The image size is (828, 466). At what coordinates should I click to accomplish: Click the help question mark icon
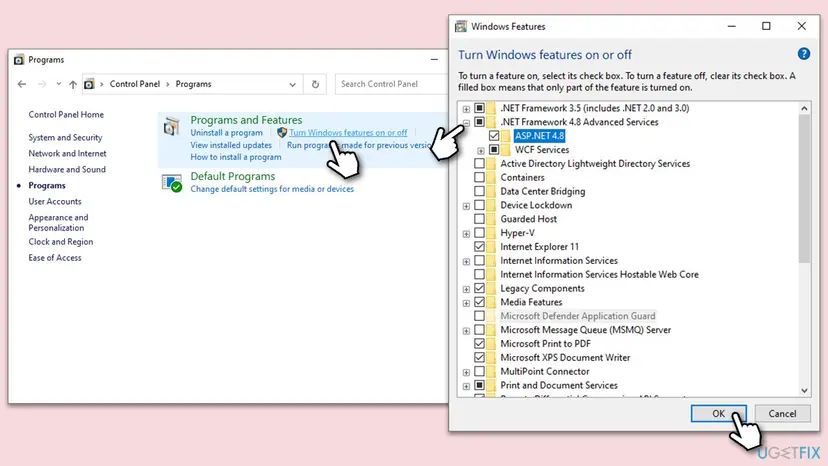[804, 54]
